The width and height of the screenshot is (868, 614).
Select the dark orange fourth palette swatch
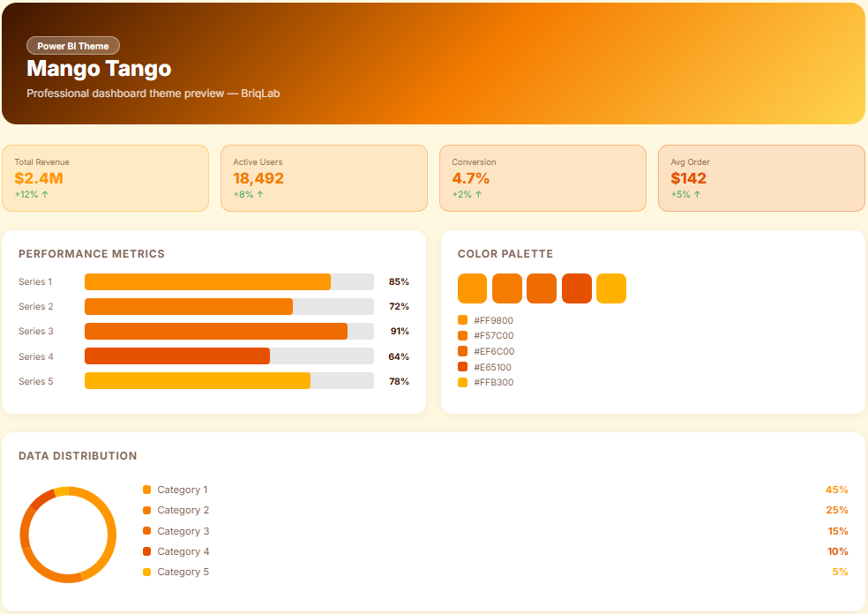(x=577, y=288)
